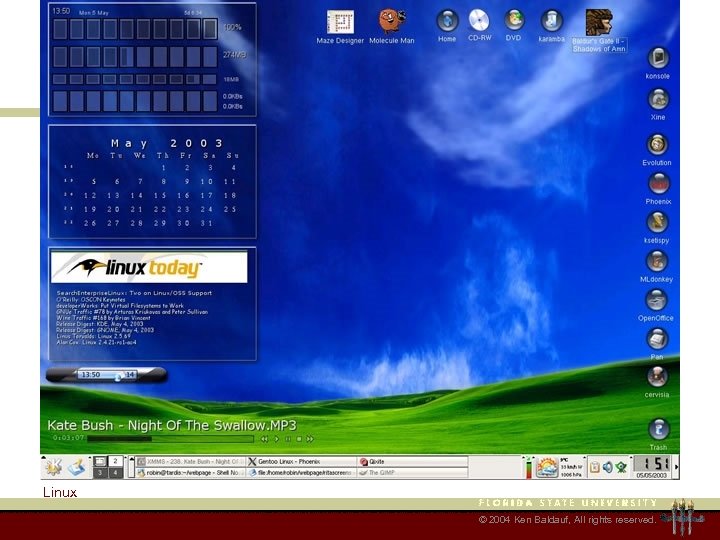Open the KDE K menu button

pyautogui.click(x=53, y=467)
